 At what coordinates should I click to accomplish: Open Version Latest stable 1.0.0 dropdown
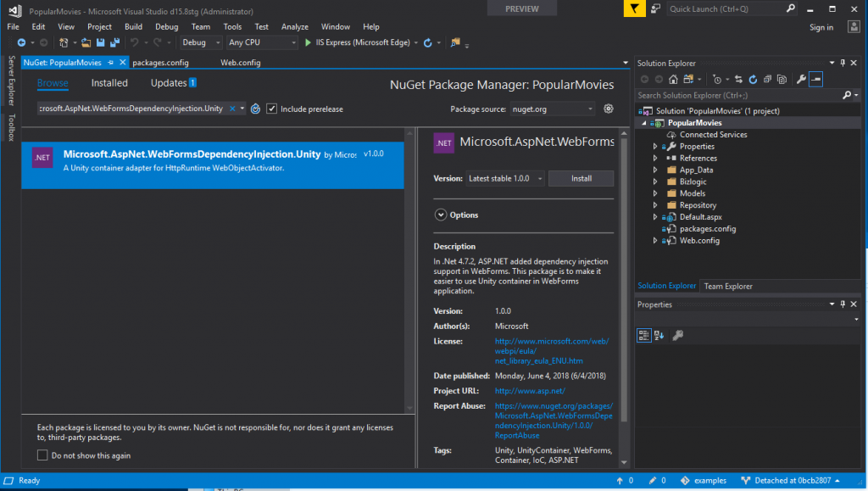[505, 178]
